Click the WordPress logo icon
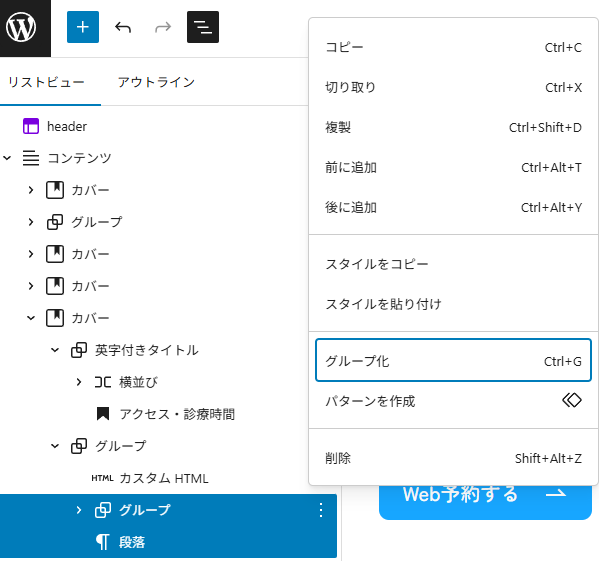Screen dimensions: 599x561 pyautogui.click(x=21, y=27)
